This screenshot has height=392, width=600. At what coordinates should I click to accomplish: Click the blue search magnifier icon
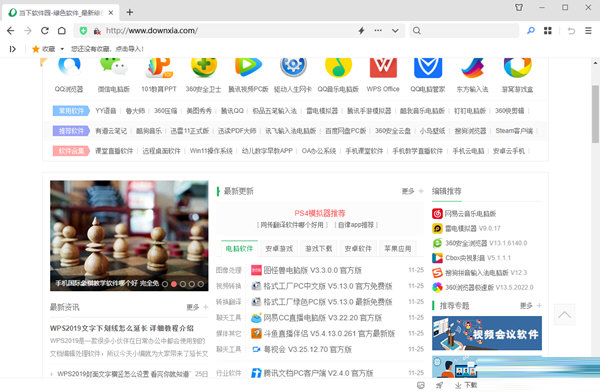pos(531,30)
